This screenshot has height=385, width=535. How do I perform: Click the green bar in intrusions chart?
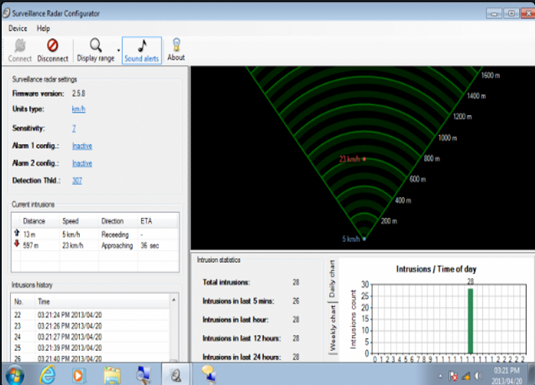click(x=470, y=321)
